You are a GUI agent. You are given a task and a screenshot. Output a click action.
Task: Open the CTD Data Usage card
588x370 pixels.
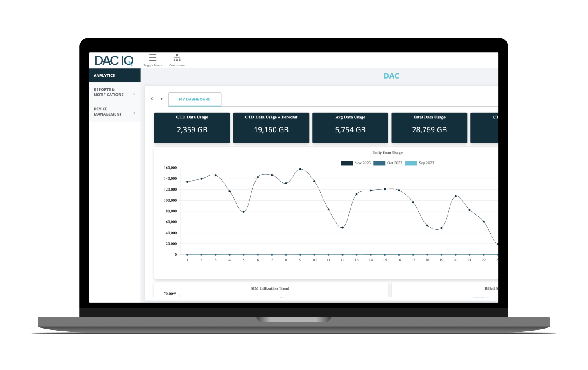[x=192, y=128]
